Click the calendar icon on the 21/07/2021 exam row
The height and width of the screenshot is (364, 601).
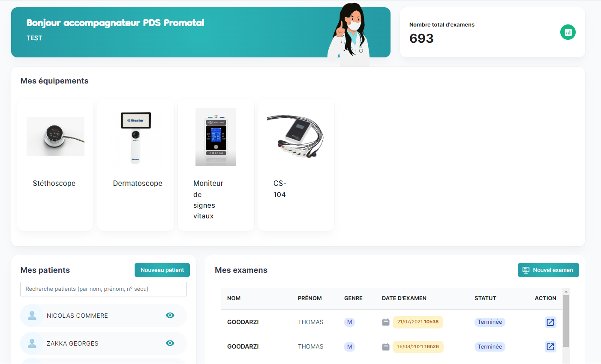click(x=385, y=322)
